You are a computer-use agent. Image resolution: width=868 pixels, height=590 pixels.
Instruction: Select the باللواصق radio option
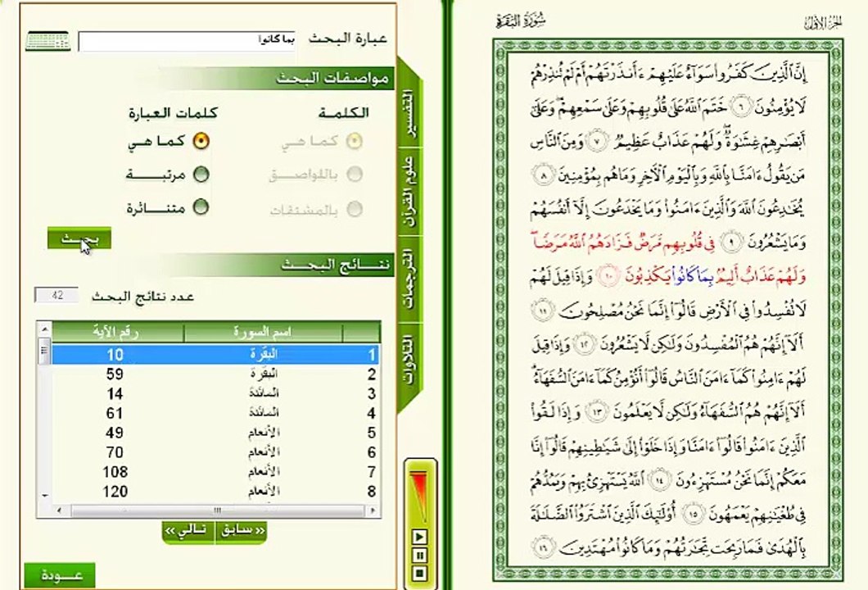click(x=355, y=175)
